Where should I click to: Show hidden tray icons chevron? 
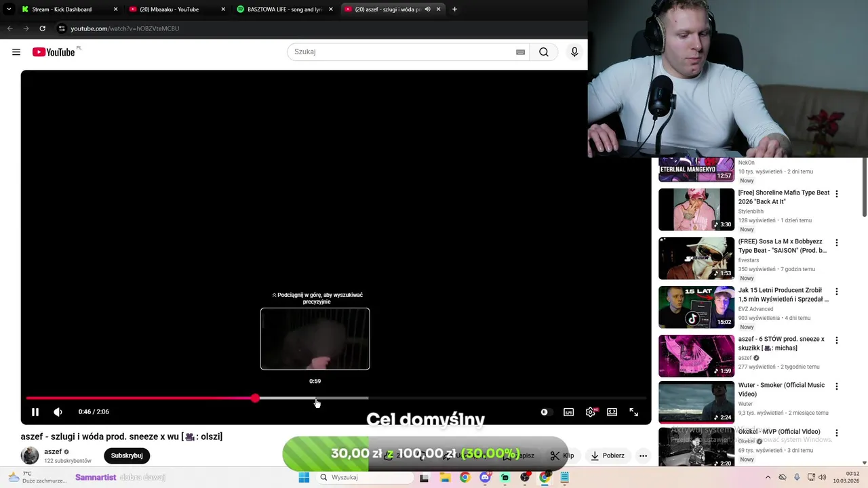point(768,477)
